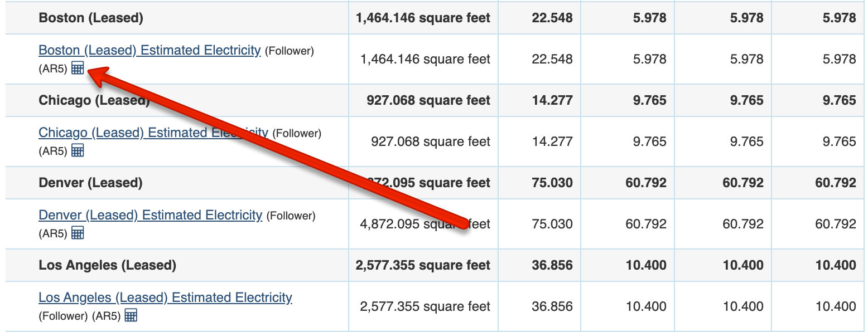The width and height of the screenshot is (868, 332).
Task: Open the Los Angeles Estimated Electricity calculator icon
Action: pyautogui.click(x=131, y=315)
